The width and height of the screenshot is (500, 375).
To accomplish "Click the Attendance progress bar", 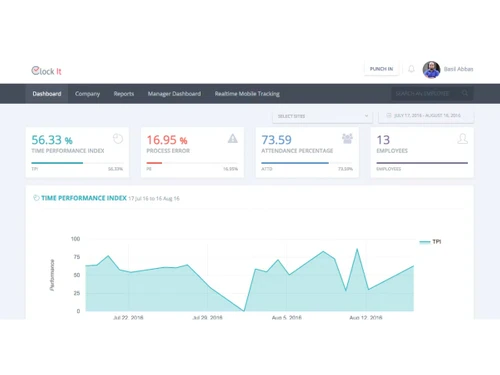I will pos(307,163).
